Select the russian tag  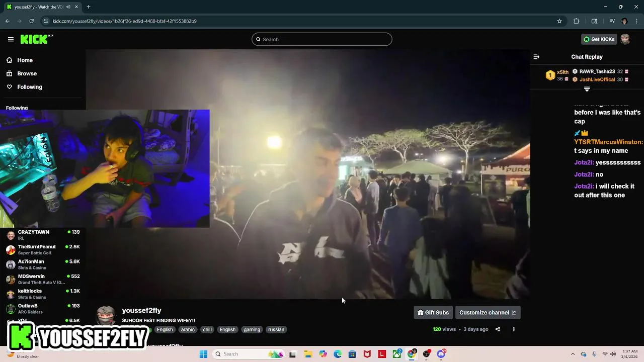click(x=276, y=330)
